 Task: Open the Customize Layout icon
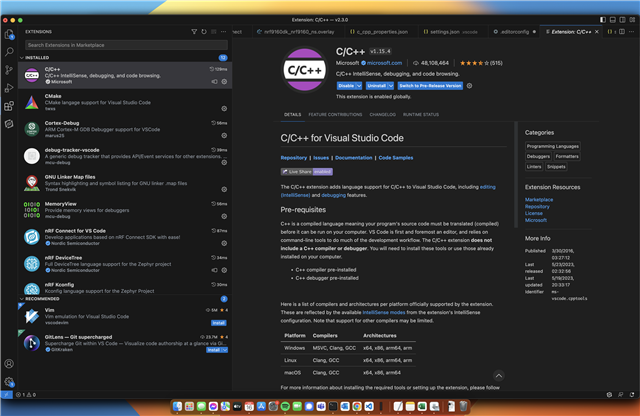[632, 20]
